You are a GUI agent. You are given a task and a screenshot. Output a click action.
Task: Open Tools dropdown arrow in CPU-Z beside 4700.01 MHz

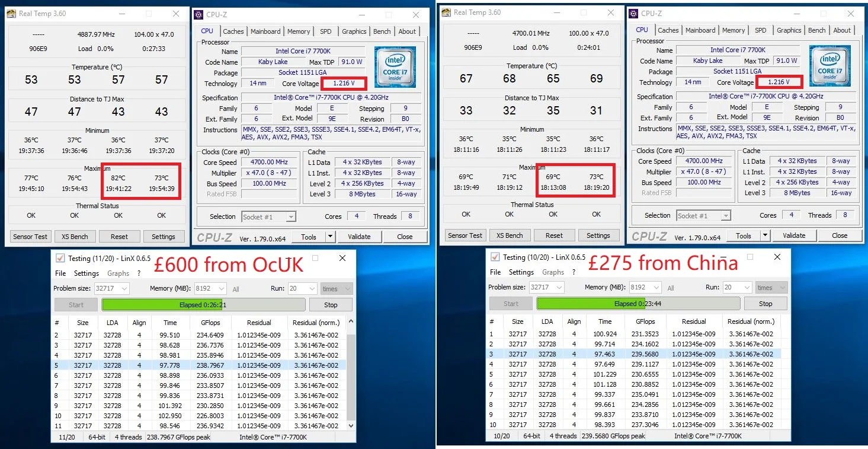pos(765,235)
